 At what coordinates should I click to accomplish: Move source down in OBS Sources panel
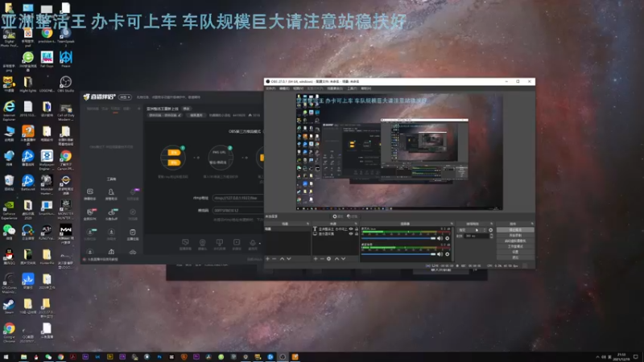tap(344, 259)
